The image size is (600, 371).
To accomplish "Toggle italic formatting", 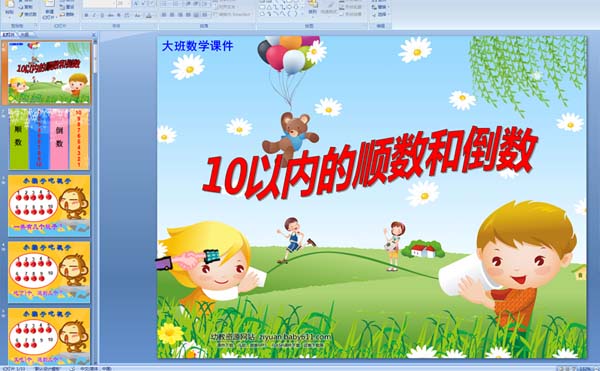I will tap(94, 15).
